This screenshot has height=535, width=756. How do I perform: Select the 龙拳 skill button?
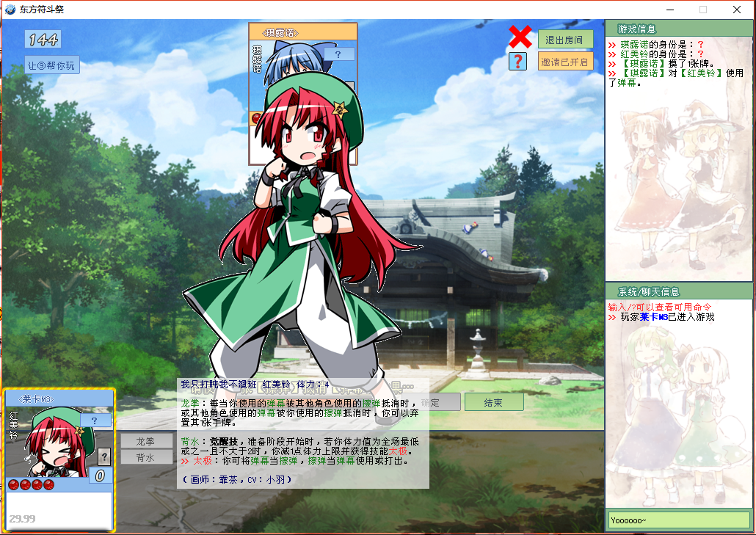[x=146, y=441]
